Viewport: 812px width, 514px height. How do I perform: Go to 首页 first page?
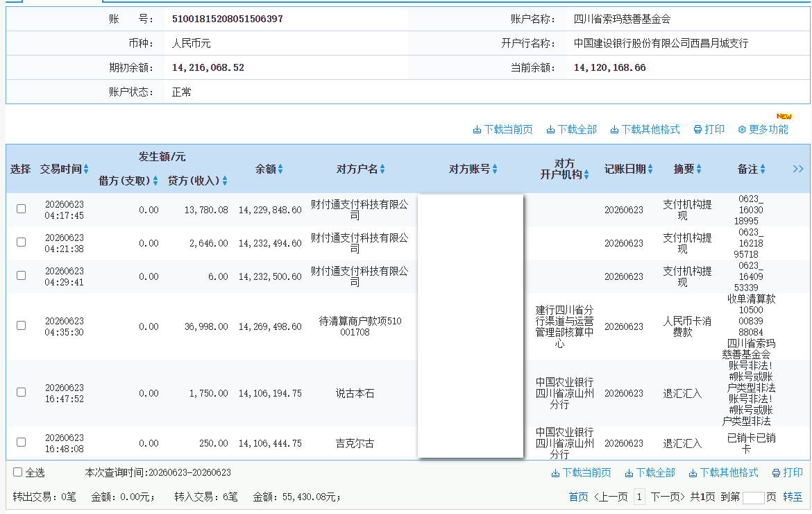coord(578,497)
